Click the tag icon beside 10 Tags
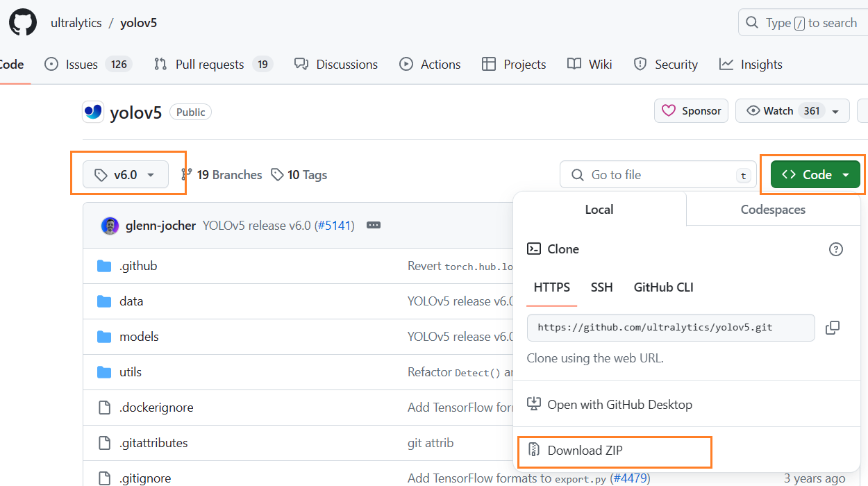This screenshot has height=486, width=868. pyautogui.click(x=278, y=175)
